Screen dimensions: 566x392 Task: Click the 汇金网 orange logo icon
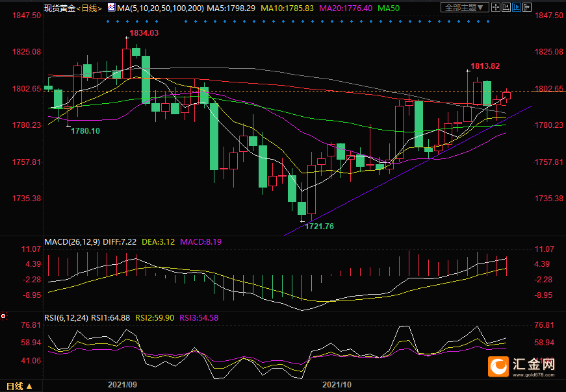tap(499, 367)
